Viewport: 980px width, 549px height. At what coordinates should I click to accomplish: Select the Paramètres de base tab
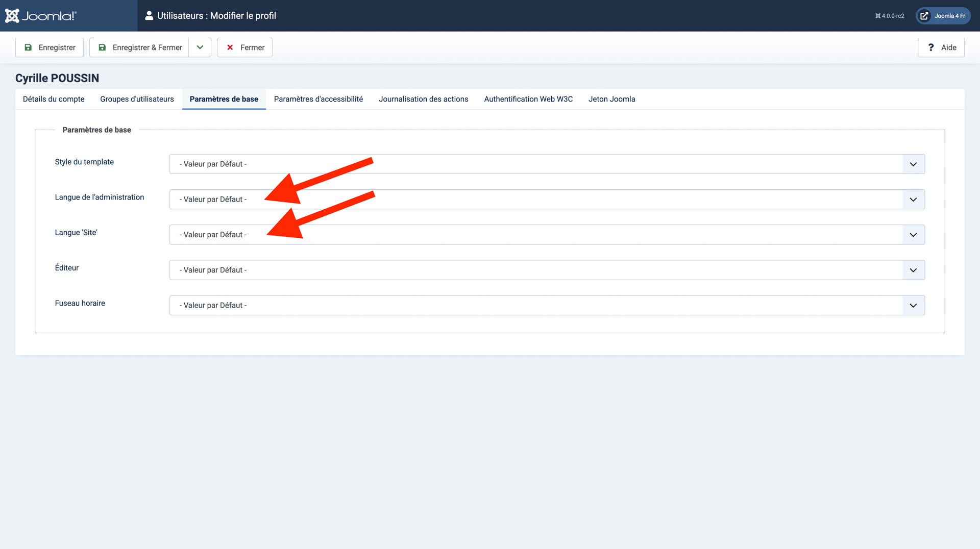[x=224, y=99]
